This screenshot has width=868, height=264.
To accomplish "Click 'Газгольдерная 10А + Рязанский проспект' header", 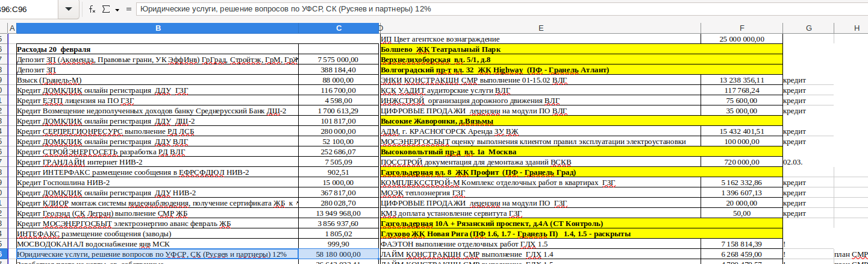I will pyautogui.click(x=581, y=224).
